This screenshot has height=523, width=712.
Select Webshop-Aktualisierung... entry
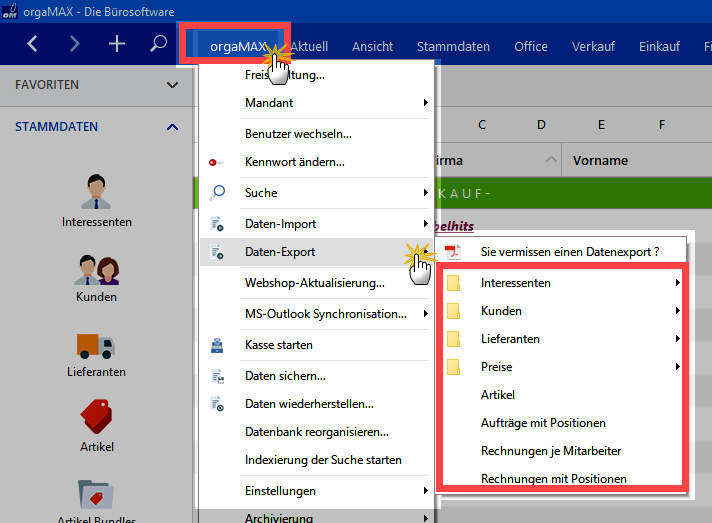click(x=317, y=283)
